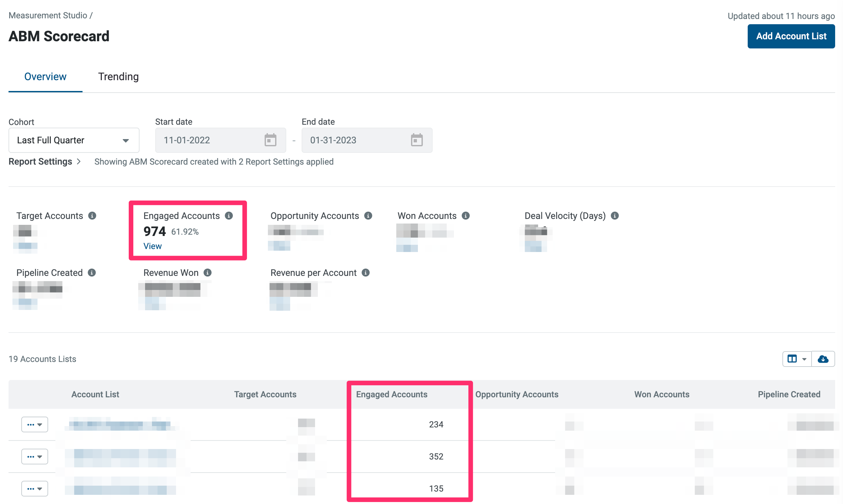Download the accounts list via cloud icon
This screenshot has width=843, height=504.
pos(823,359)
